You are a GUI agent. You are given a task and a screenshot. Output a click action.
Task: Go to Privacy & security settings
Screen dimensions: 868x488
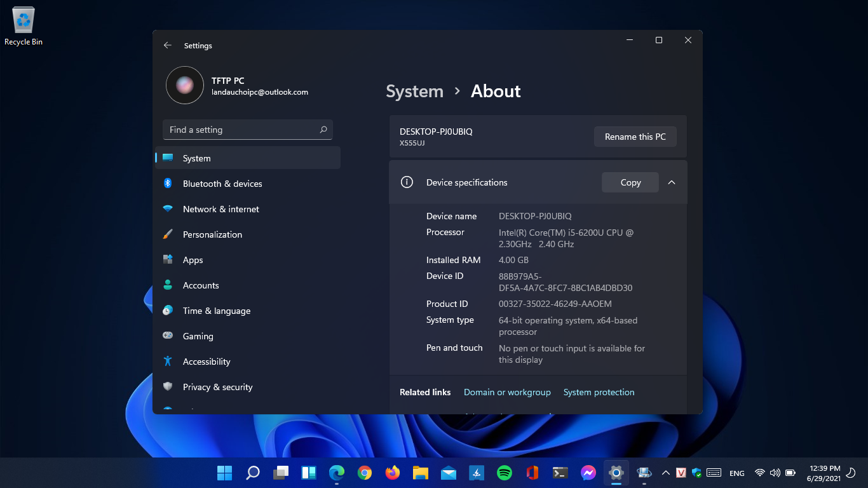[x=248, y=387]
